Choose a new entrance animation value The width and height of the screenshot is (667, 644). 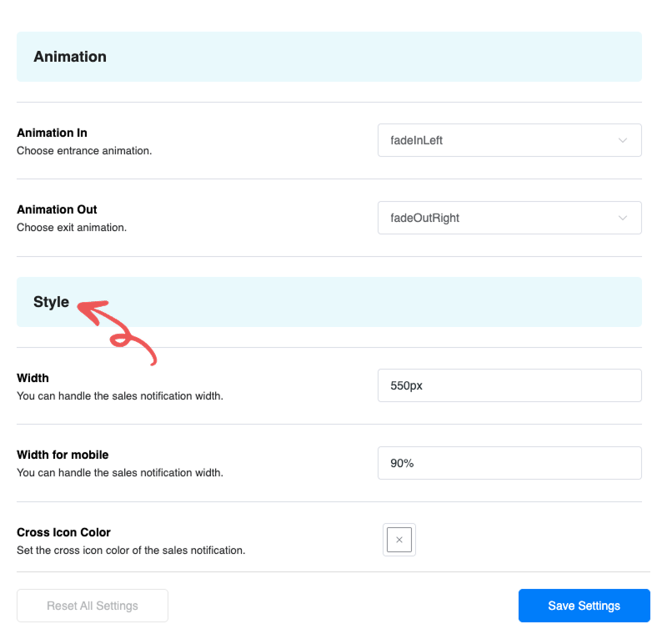tap(509, 140)
